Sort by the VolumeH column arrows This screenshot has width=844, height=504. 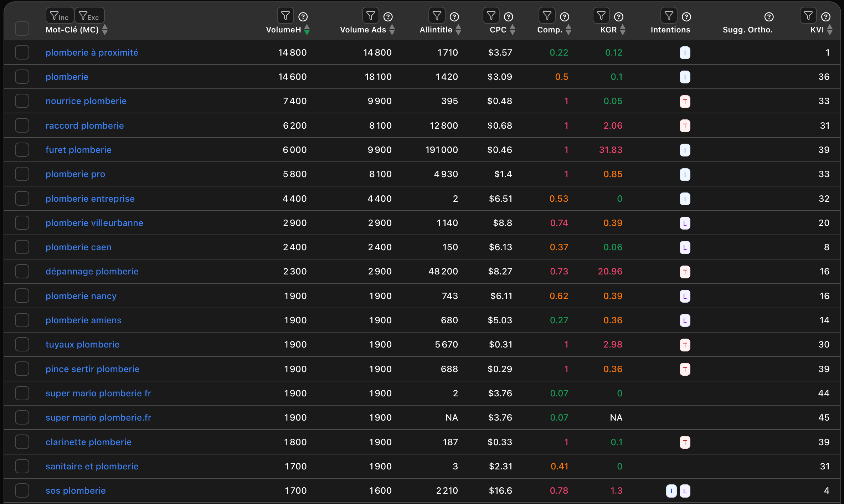click(x=307, y=30)
